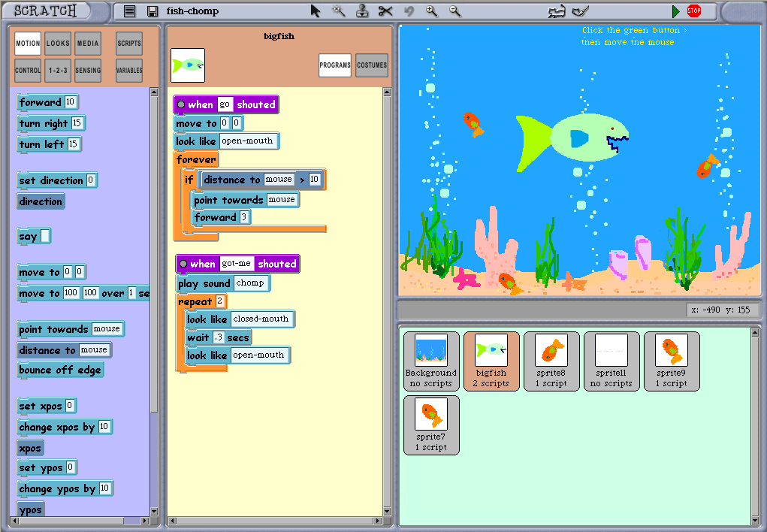767x532 pixels.
Task: Select the zoom-out magnifier tool
Action: [454, 11]
